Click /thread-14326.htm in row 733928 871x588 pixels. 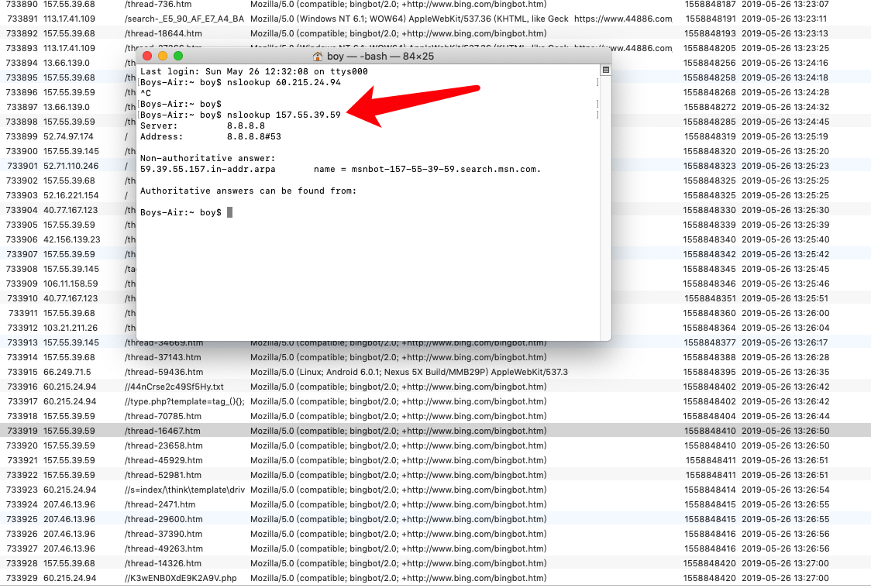(162, 563)
